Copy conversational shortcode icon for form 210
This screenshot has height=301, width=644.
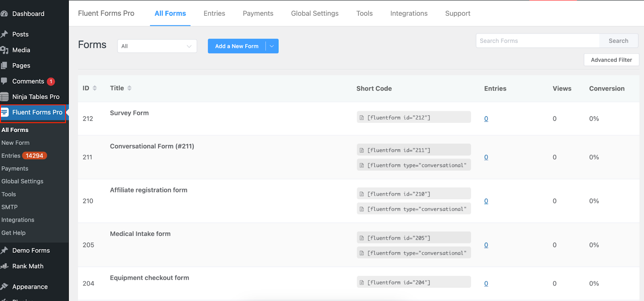click(x=361, y=209)
